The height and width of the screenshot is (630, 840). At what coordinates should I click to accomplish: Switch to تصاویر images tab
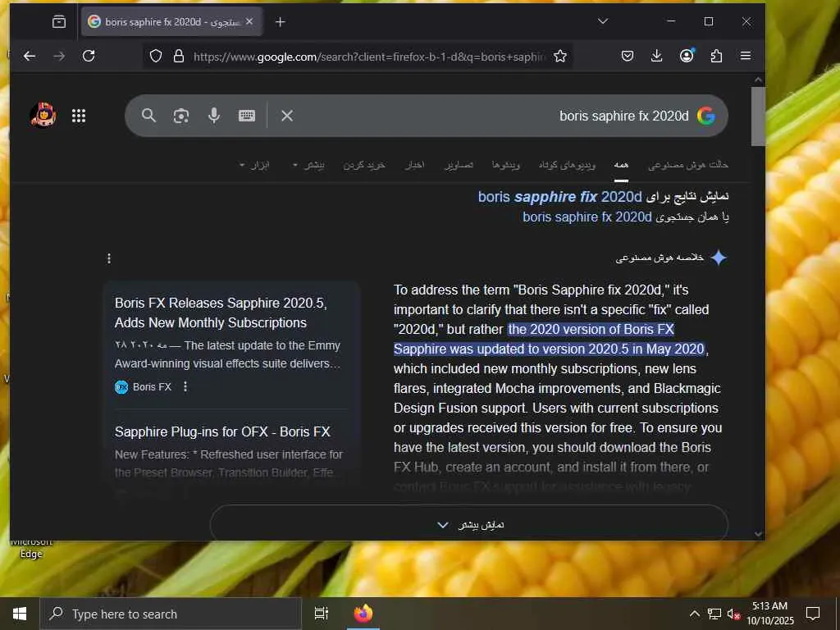(x=459, y=165)
